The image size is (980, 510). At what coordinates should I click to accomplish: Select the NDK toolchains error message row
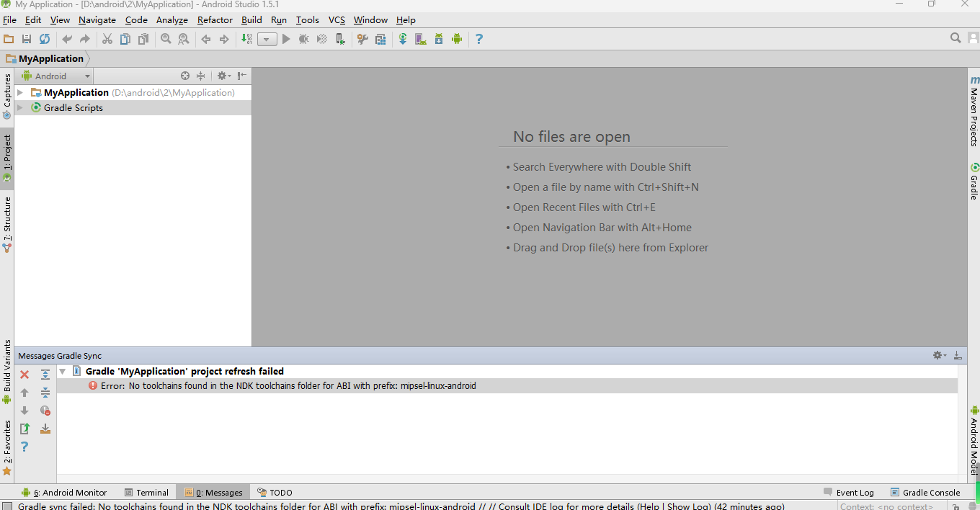pos(507,385)
